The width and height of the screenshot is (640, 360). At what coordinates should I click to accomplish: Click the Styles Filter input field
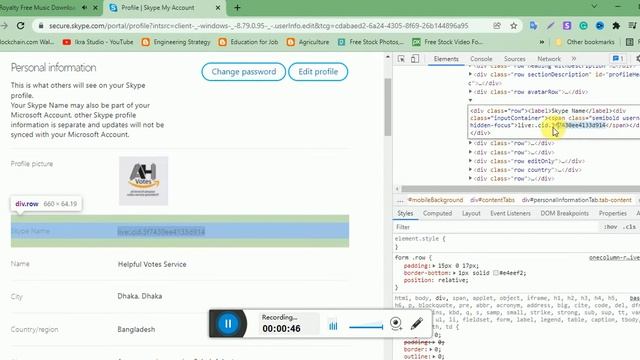click(x=496, y=227)
